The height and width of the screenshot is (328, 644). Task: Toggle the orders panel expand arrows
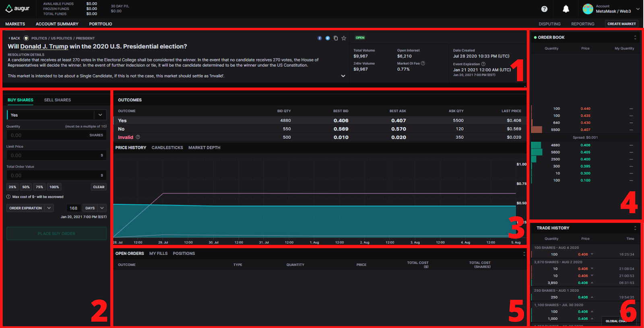[x=524, y=254]
